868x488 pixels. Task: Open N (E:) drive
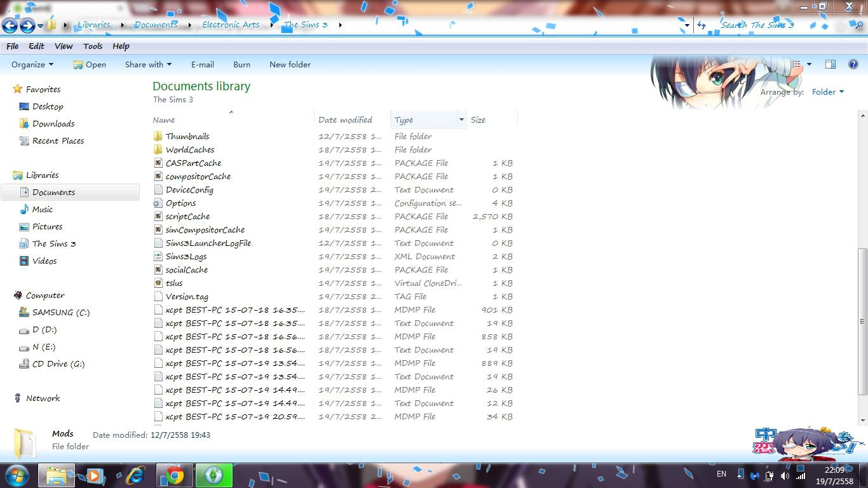click(x=43, y=347)
